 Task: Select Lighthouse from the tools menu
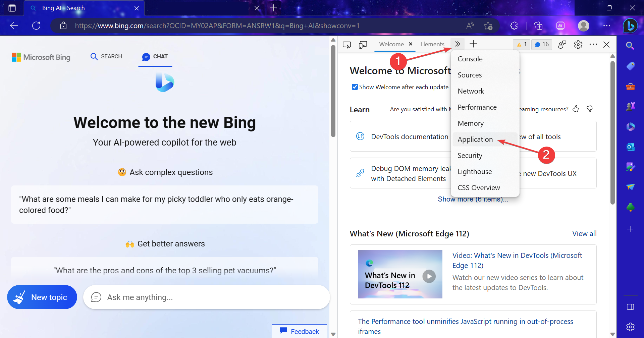point(485,172)
